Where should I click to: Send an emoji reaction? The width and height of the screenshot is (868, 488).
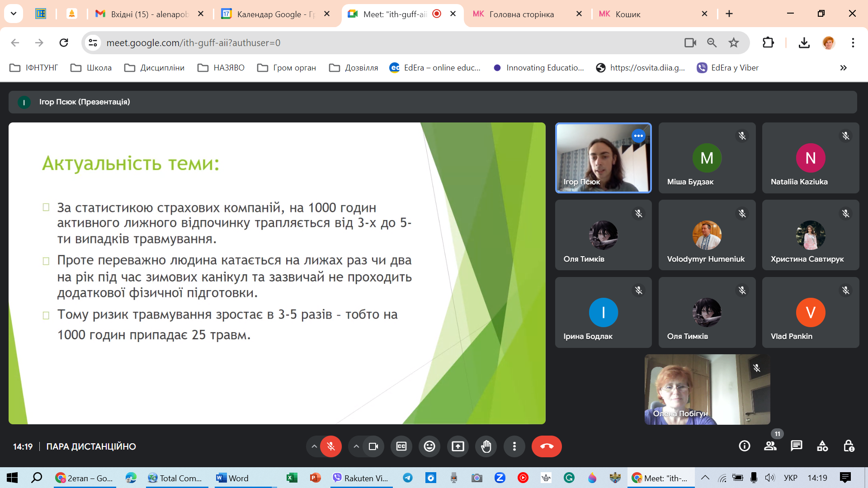pos(429,446)
